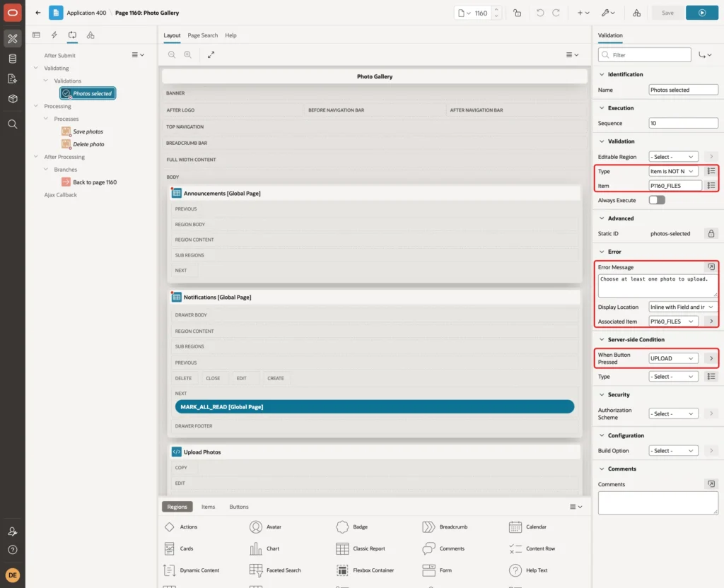This screenshot has width=724, height=588.
Task: Click the zoom out magnifier in Layout
Action: pyautogui.click(x=172, y=54)
